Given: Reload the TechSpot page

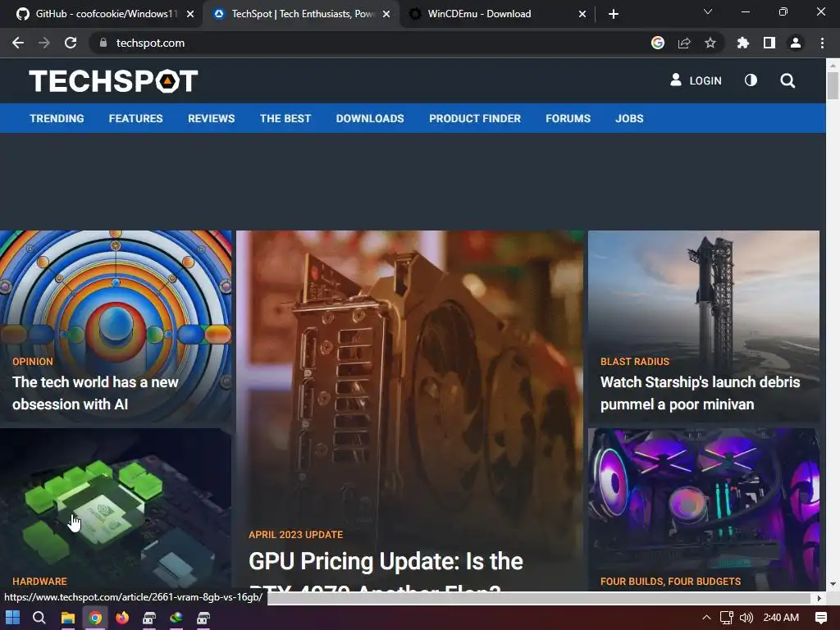Looking at the screenshot, I should [71, 43].
